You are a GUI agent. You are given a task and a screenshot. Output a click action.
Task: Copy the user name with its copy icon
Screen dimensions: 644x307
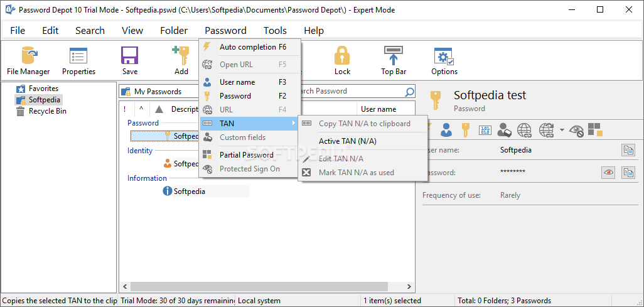pos(628,150)
